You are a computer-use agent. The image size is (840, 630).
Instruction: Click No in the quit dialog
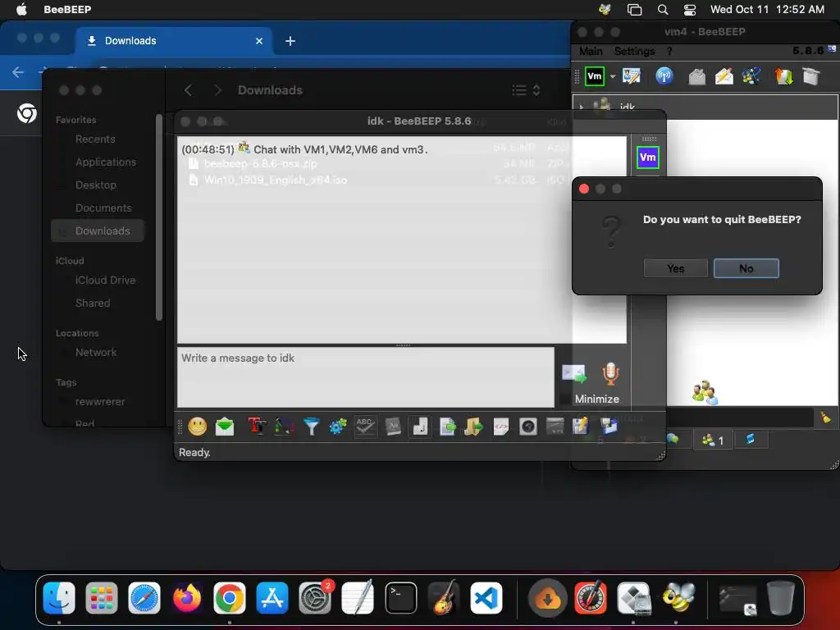point(746,268)
